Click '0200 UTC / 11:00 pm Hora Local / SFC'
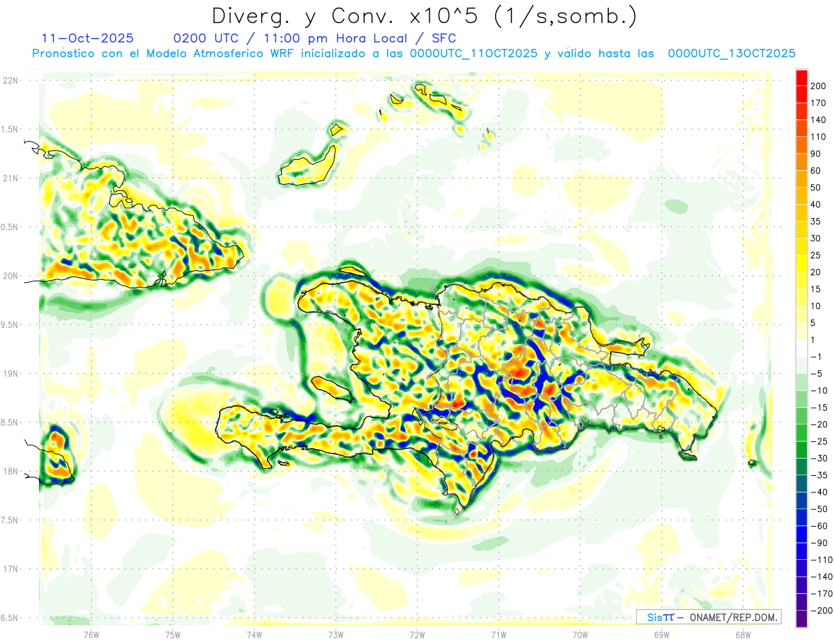 (315, 38)
